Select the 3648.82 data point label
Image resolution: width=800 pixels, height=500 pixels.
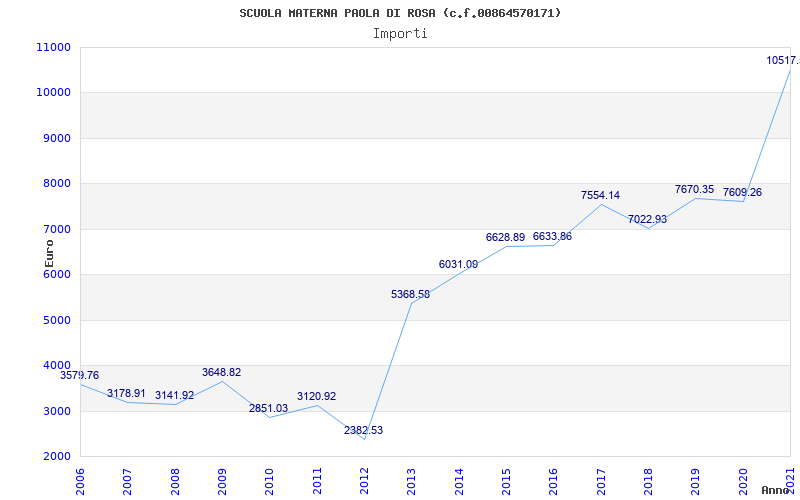point(221,372)
